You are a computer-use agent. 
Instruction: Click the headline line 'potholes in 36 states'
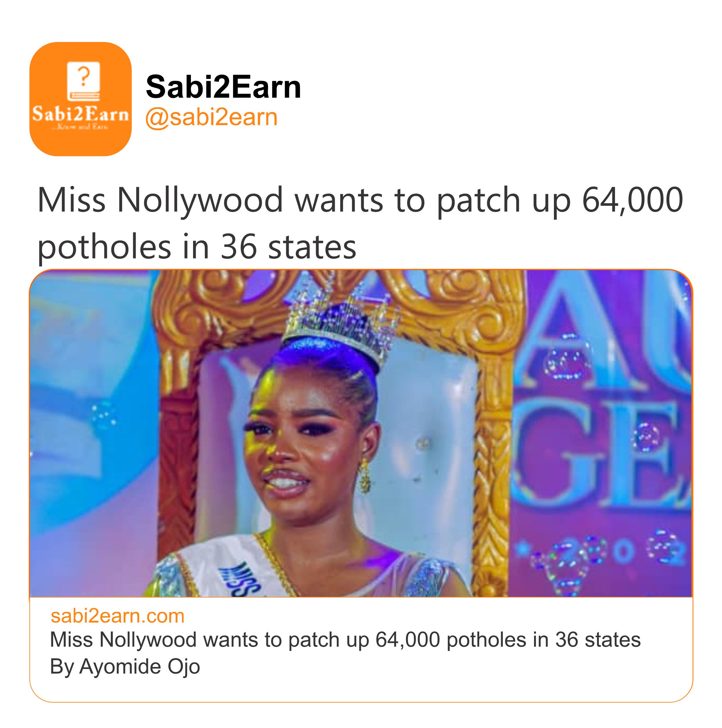197,247
